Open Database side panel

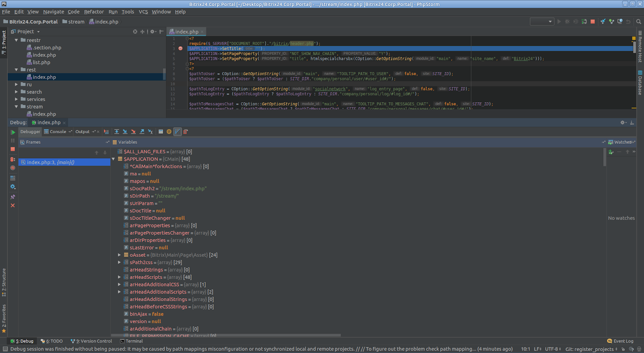click(640, 83)
